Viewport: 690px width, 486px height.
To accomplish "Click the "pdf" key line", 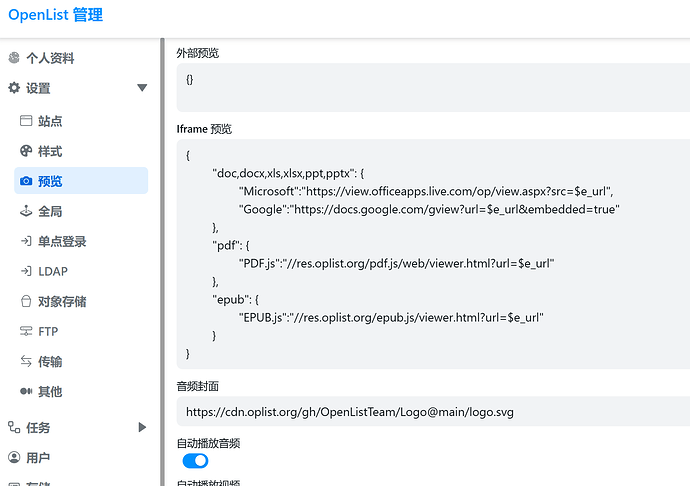I will point(231,245).
